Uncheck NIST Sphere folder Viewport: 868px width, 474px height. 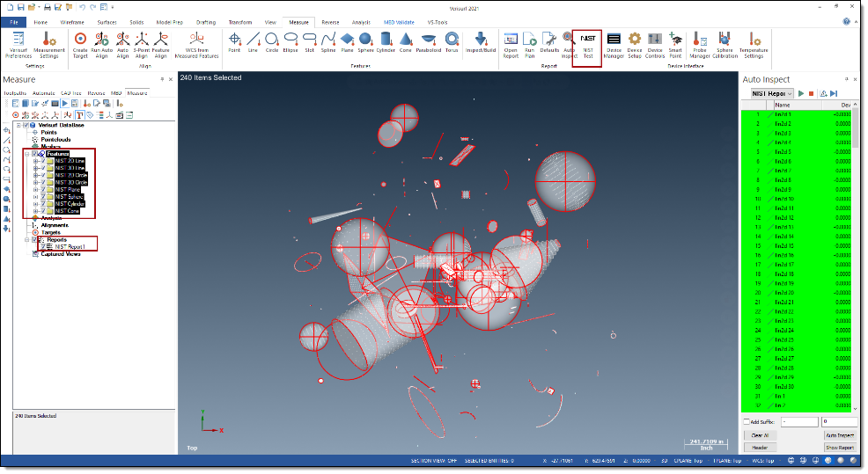(43, 197)
